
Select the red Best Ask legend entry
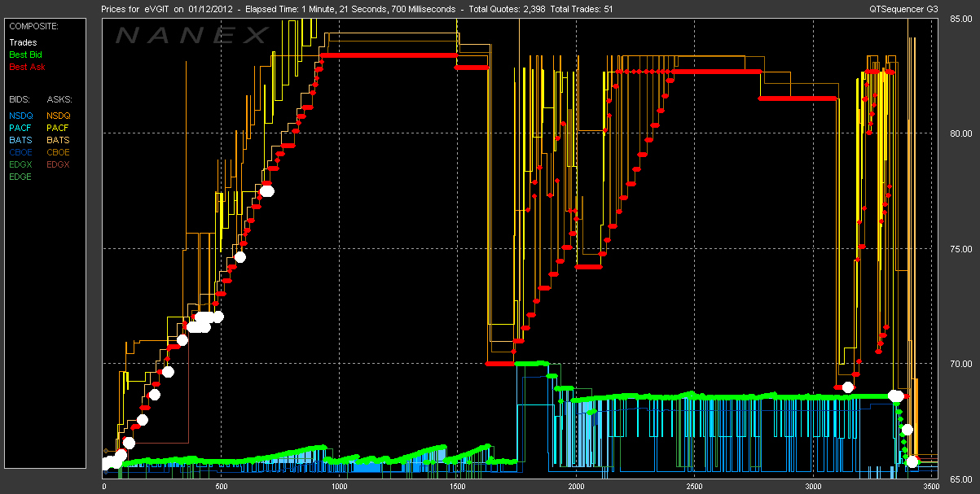[26, 67]
